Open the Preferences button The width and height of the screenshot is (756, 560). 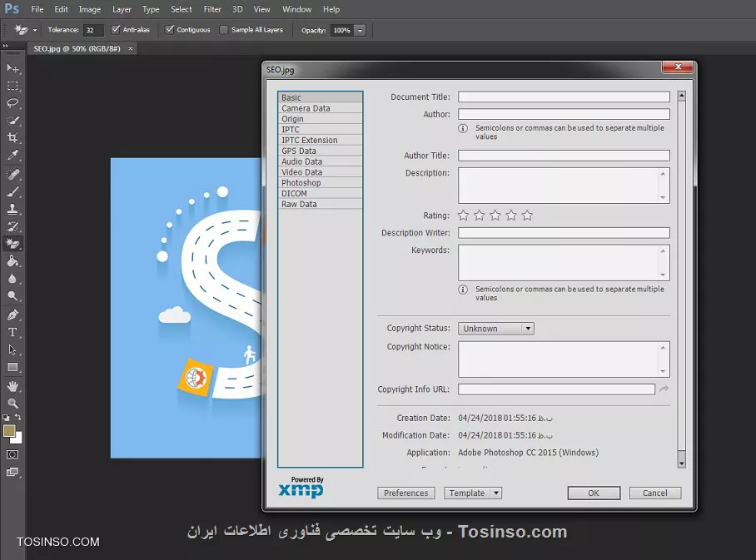(406, 493)
